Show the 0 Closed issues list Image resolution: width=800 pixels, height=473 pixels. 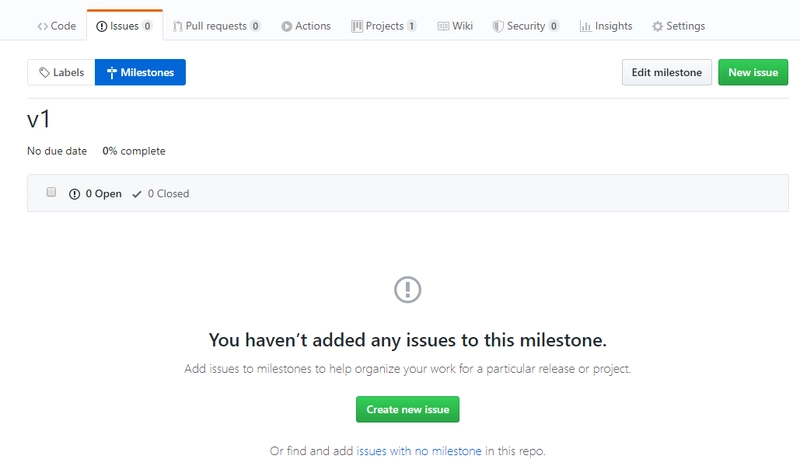point(161,193)
